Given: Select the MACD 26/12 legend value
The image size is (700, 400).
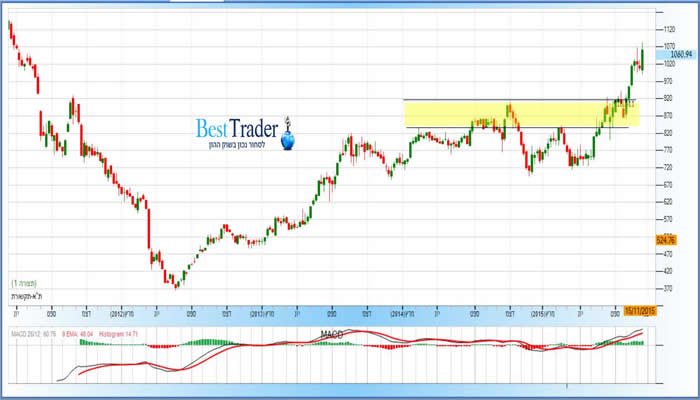Looking at the screenshot, I should point(32,332).
